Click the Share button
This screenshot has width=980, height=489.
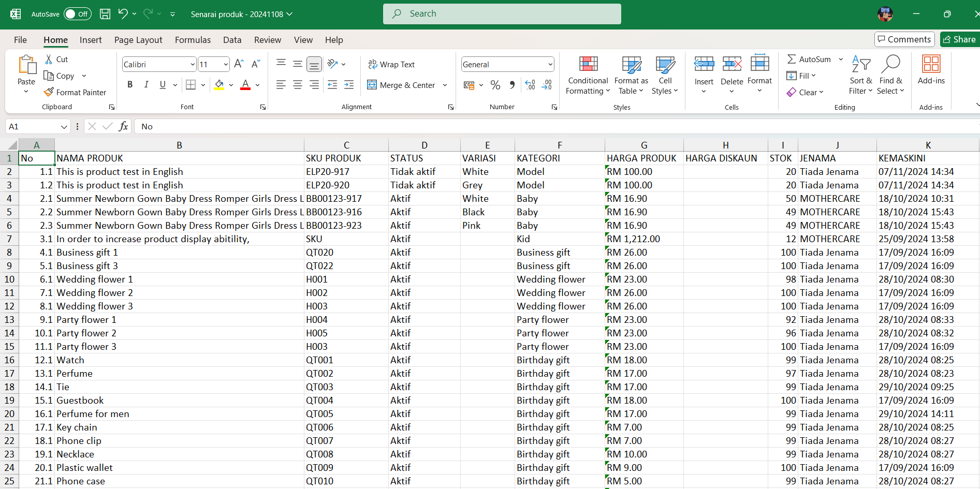[959, 39]
